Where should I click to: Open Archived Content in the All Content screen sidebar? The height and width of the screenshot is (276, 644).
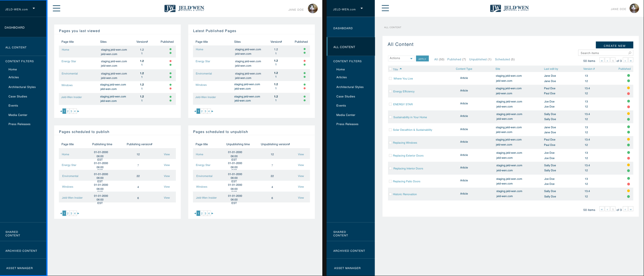[x=349, y=251]
